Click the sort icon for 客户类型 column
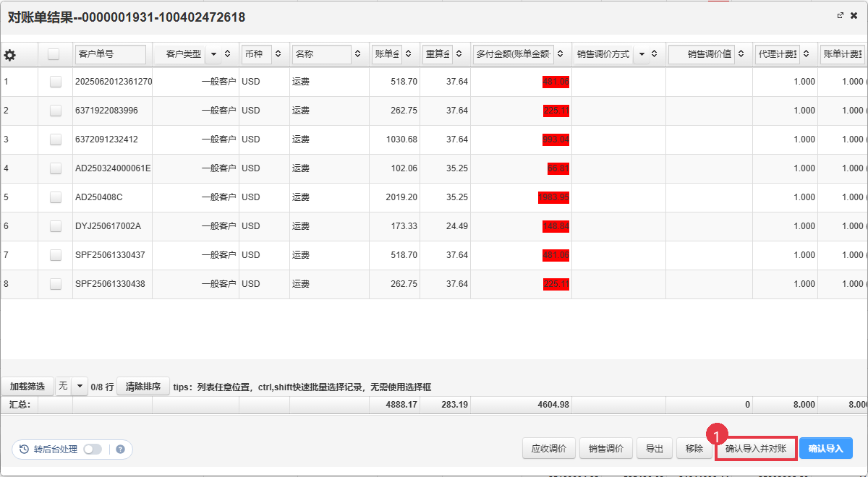This screenshot has width=868, height=477. 227,53
